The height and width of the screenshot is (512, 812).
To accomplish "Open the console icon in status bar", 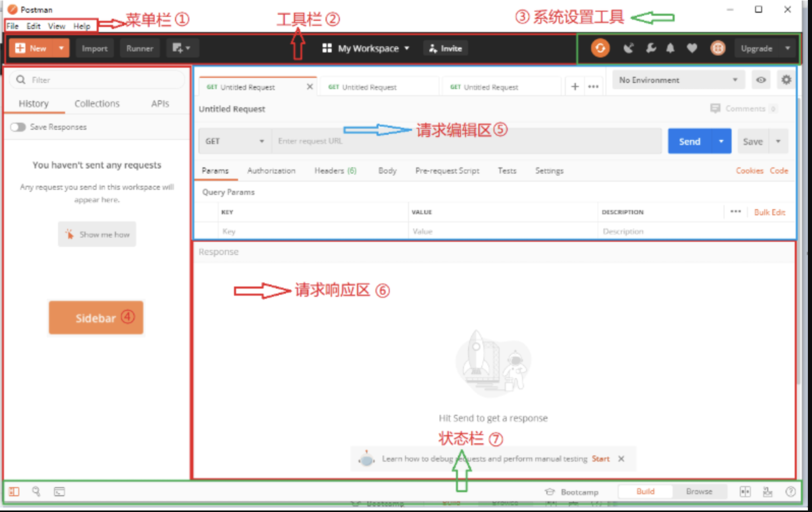I will (x=60, y=492).
